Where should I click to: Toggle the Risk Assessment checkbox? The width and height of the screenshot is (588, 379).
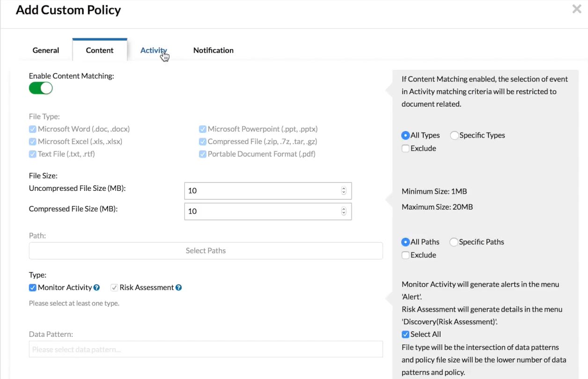114,288
